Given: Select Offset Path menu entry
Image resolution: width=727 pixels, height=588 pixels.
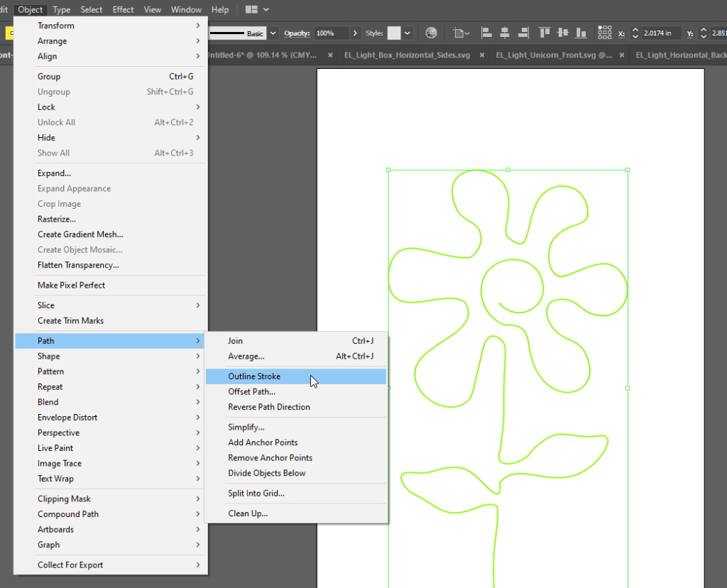Looking at the screenshot, I should pos(251,392).
